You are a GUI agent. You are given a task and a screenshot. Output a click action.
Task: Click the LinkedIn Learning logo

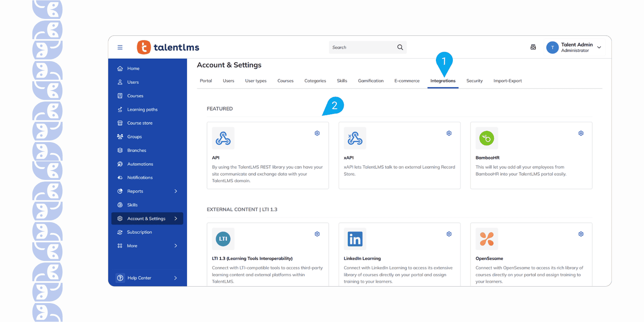pyautogui.click(x=355, y=239)
